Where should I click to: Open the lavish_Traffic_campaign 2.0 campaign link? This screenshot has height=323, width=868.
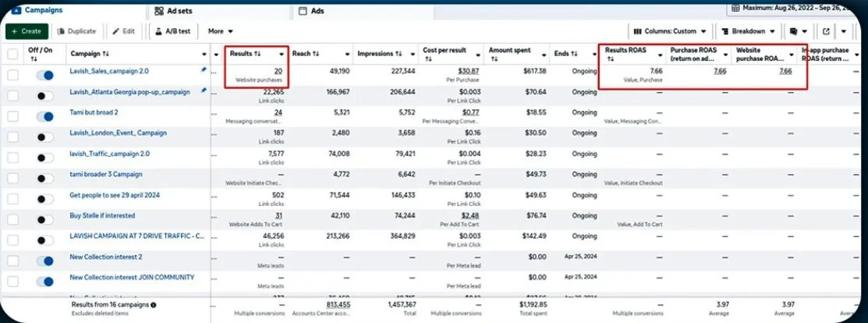[x=110, y=154]
